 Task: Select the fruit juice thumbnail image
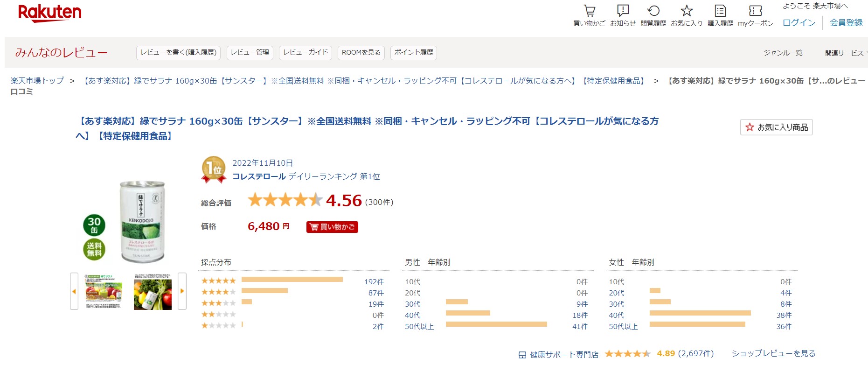[104, 291]
